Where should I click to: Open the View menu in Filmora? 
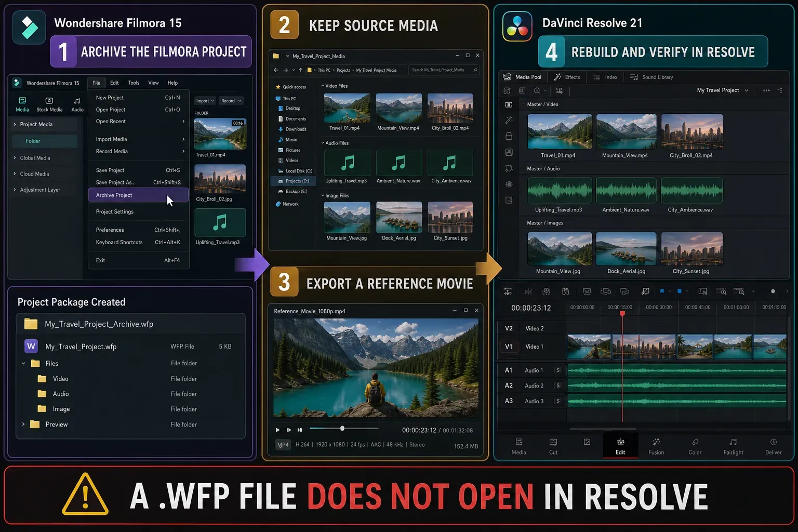[x=153, y=83]
